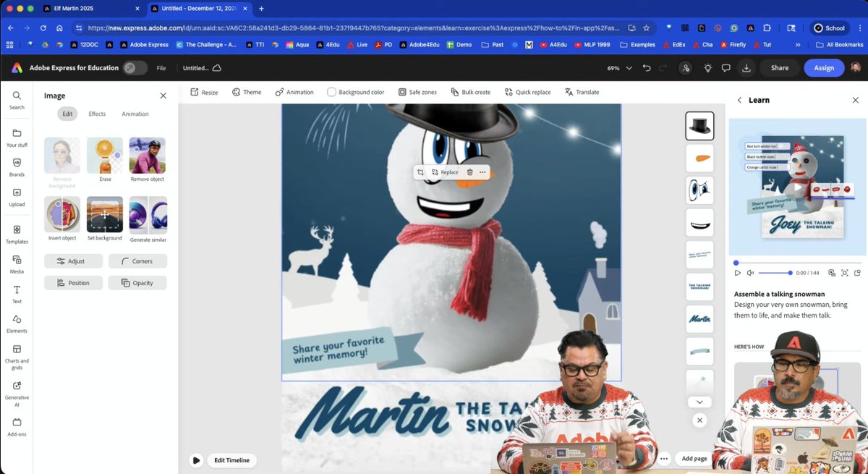This screenshot has width=868, height=474.
Task: Select the Edit tab in Image panel
Action: coord(67,114)
